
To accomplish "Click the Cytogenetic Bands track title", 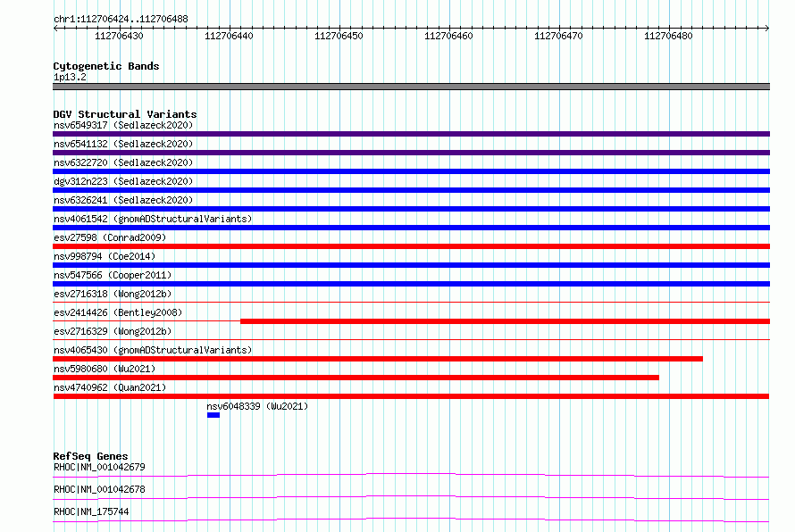I will (106, 66).
